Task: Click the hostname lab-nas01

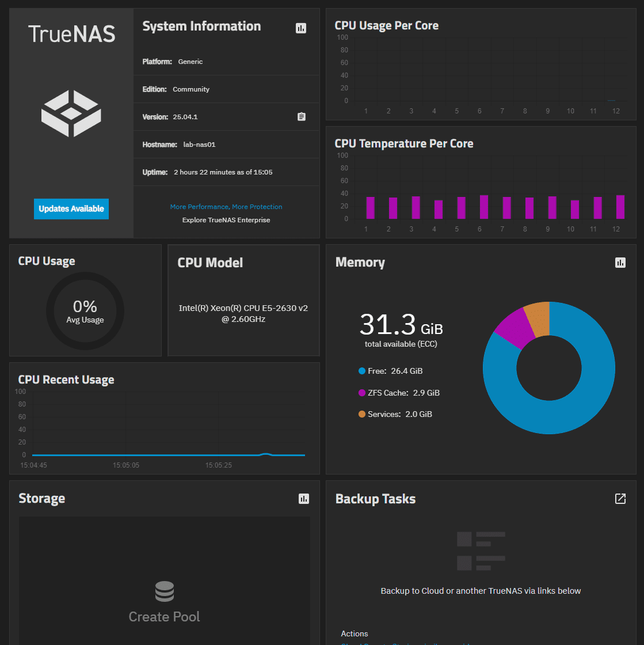Action: pos(199,145)
